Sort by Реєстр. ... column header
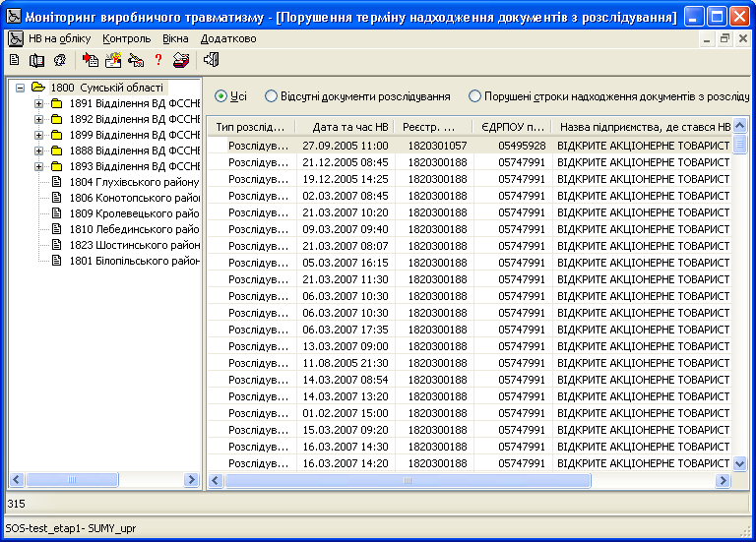The image size is (756, 542). point(433,127)
